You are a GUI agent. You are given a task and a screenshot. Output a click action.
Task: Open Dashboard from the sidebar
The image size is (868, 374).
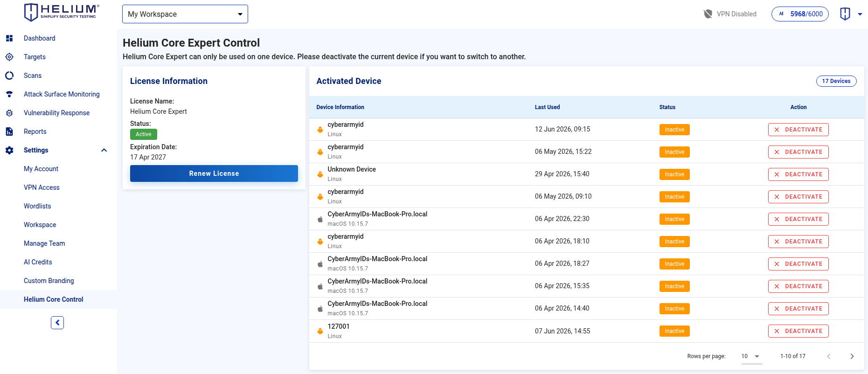(x=40, y=38)
